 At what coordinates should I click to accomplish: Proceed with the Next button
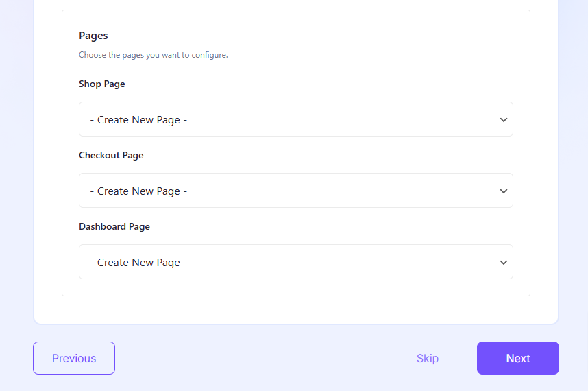click(518, 358)
